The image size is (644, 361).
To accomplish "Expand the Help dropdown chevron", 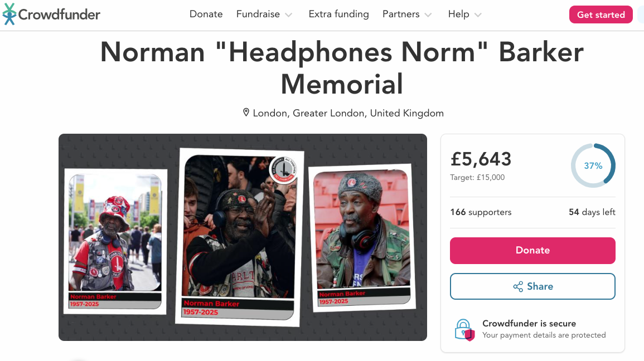I will (478, 15).
